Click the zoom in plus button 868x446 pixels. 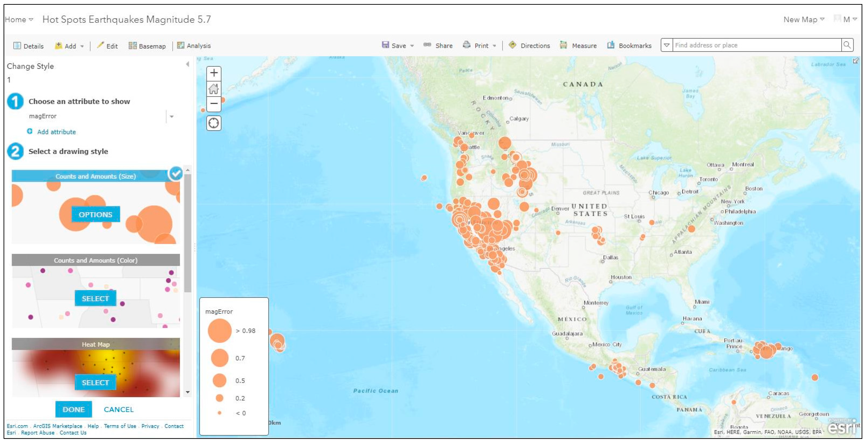point(214,73)
